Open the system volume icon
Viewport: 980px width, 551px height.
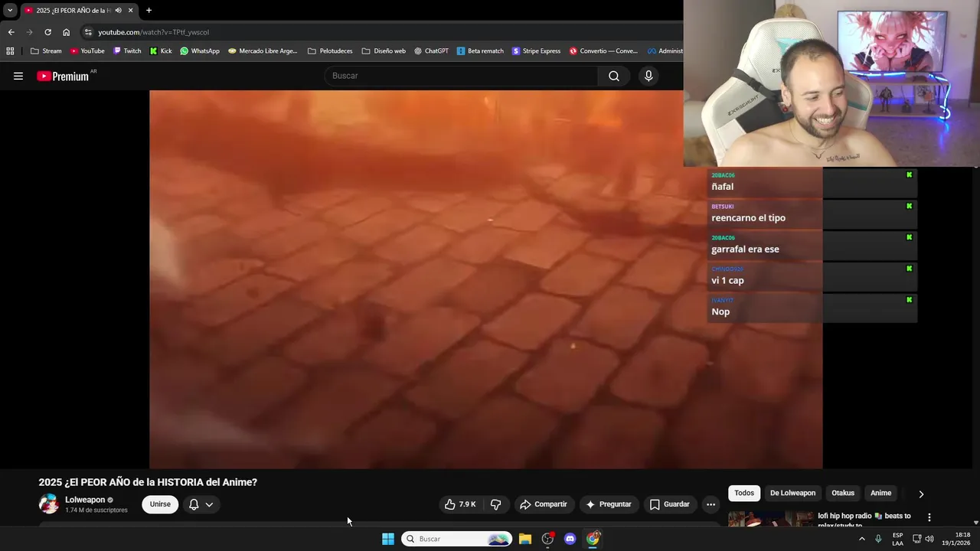929,539
